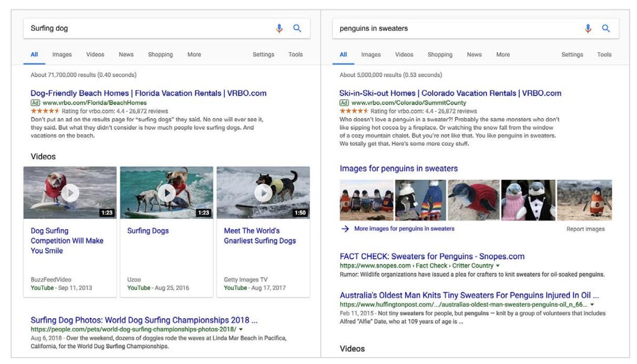Expand the snopes.com result URL dropdown arrow

coord(498,266)
